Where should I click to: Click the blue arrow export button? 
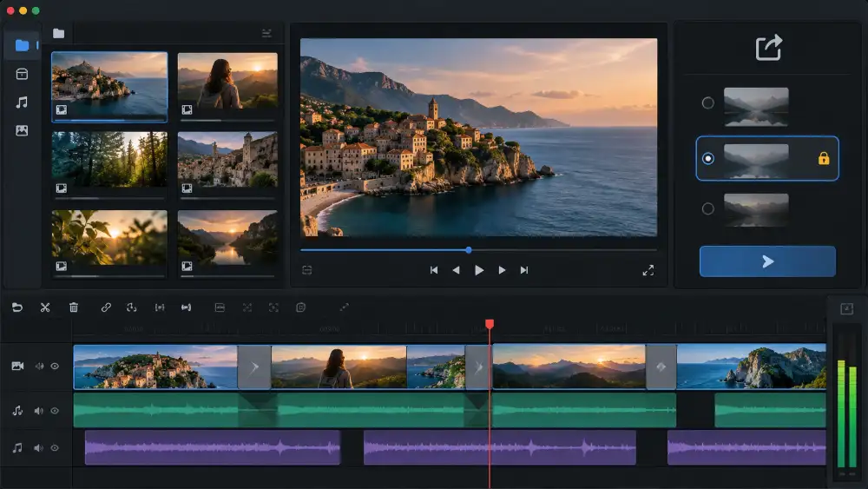767,261
